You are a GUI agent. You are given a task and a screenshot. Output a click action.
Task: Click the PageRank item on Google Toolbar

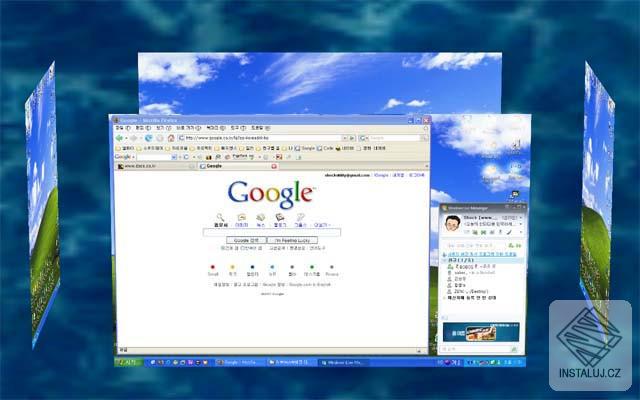coord(243,156)
